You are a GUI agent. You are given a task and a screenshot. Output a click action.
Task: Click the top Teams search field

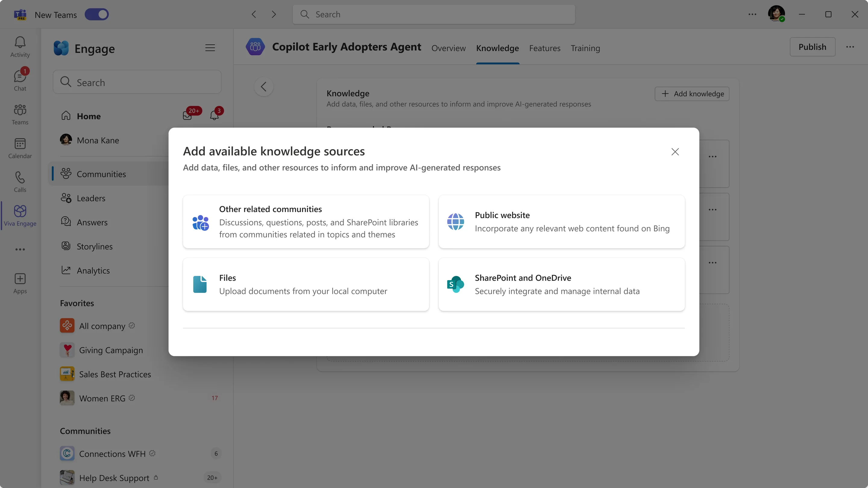pos(434,14)
